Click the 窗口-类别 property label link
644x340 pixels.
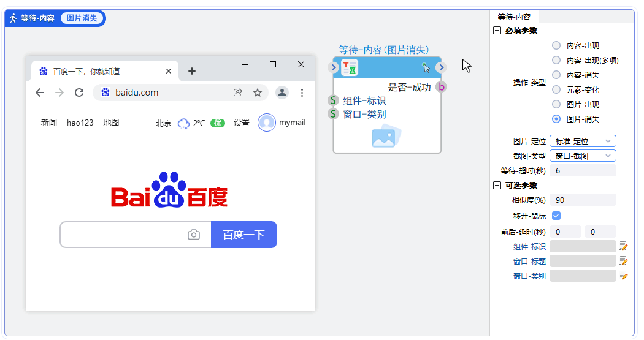[x=529, y=276]
